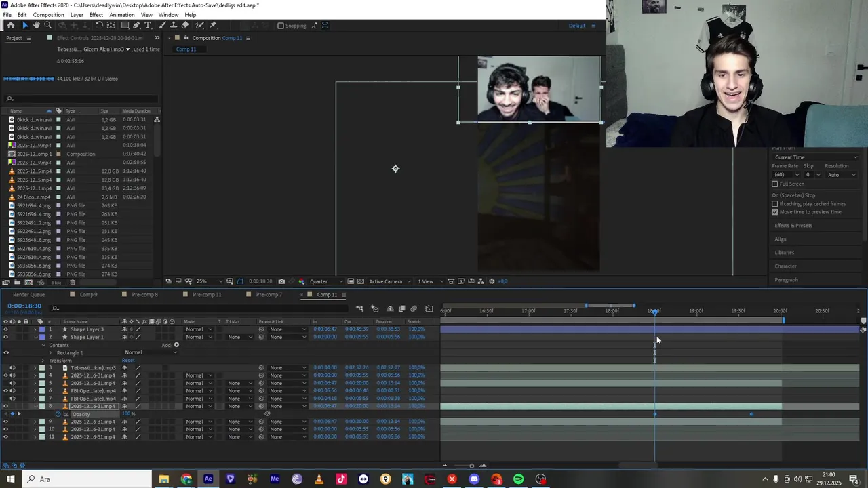Select the Eraser tool
The height and width of the screenshot is (488, 868).
pyautogui.click(x=185, y=25)
